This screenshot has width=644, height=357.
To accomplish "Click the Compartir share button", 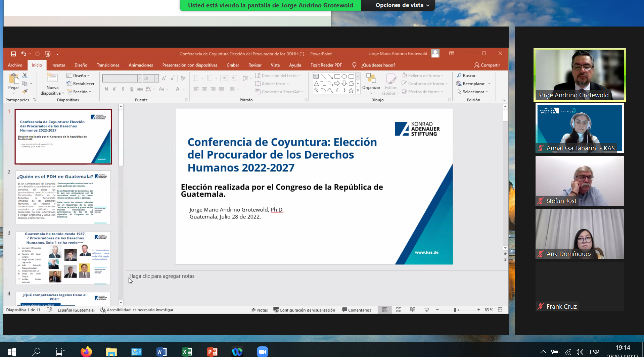I will 487,65.
